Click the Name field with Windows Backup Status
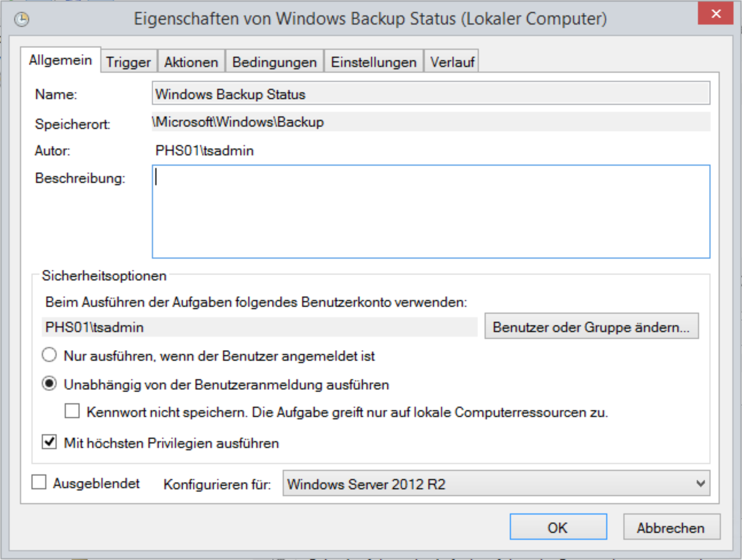This screenshot has width=742, height=560. coord(430,94)
